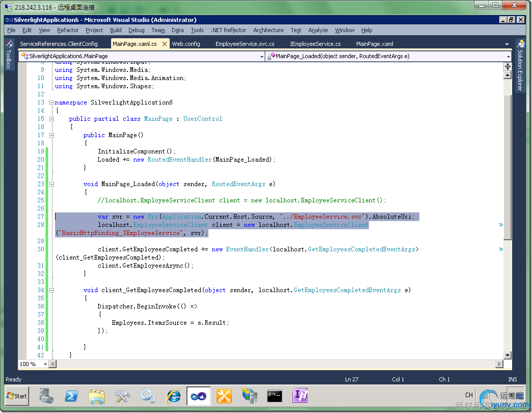Open the purple IIS-style taskbar icon
Image resolution: width=532 pixels, height=413 pixels.
tap(300, 396)
